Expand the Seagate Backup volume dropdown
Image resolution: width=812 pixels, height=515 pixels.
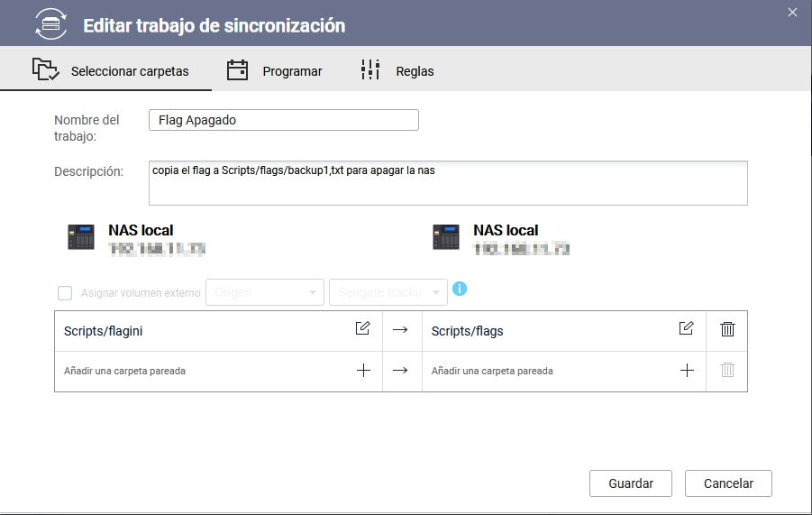pyautogui.click(x=388, y=292)
